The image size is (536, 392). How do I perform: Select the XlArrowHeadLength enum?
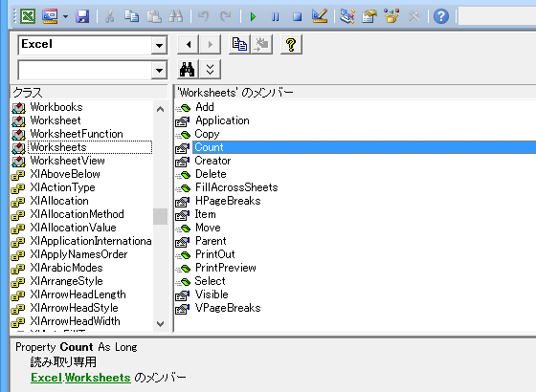[78, 294]
